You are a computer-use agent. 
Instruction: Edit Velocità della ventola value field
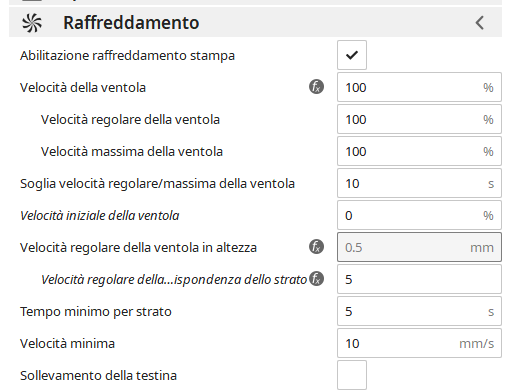click(x=419, y=87)
